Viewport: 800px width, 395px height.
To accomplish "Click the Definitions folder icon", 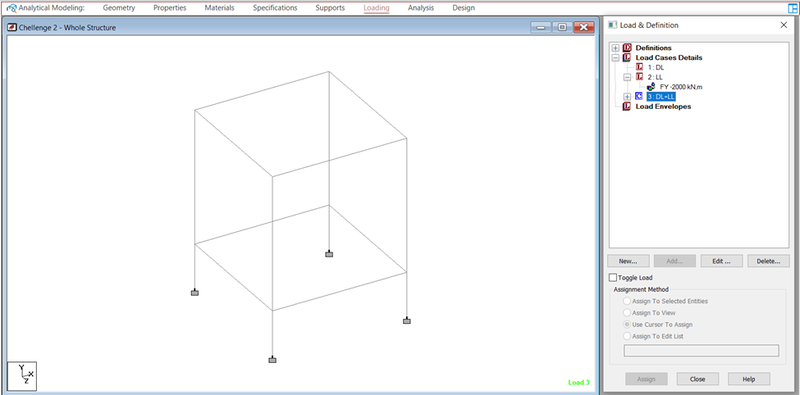I will point(627,48).
